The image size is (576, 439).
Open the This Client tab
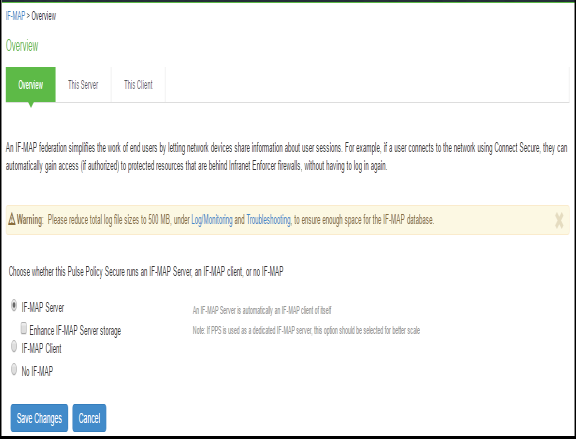pos(138,84)
